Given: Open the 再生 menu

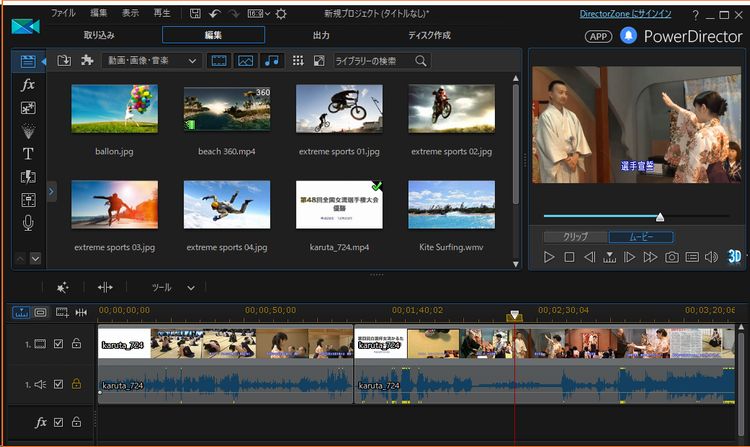Looking at the screenshot, I should click(x=162, y=13).
